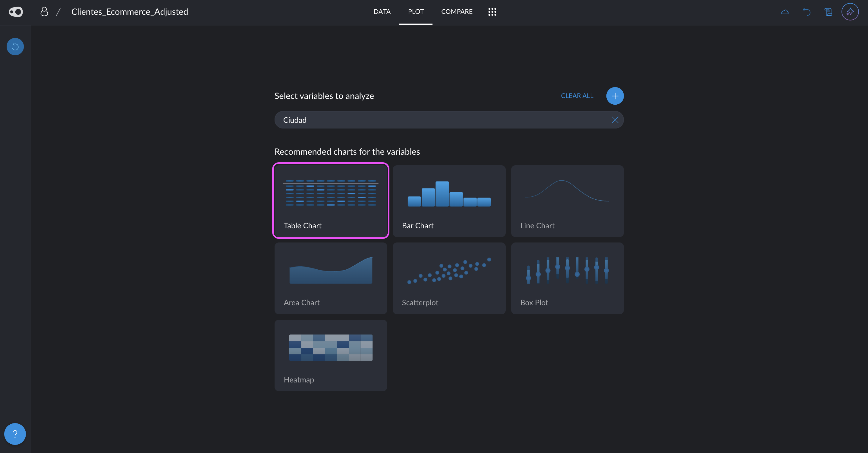Switch to the COMPARE tab

457,12
